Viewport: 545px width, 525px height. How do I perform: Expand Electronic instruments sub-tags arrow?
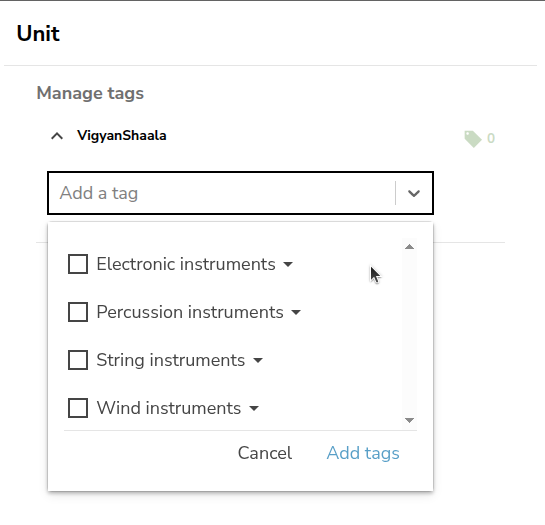(288, 265)
